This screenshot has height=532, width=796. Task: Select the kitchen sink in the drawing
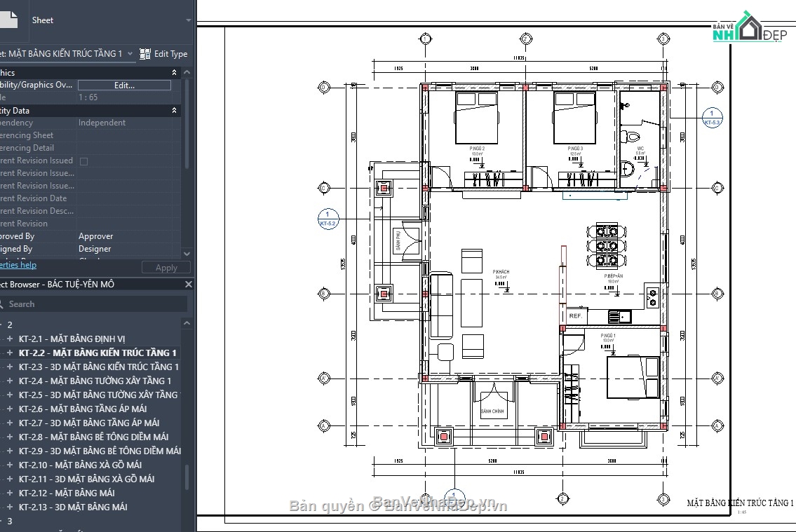coord(619,318)
